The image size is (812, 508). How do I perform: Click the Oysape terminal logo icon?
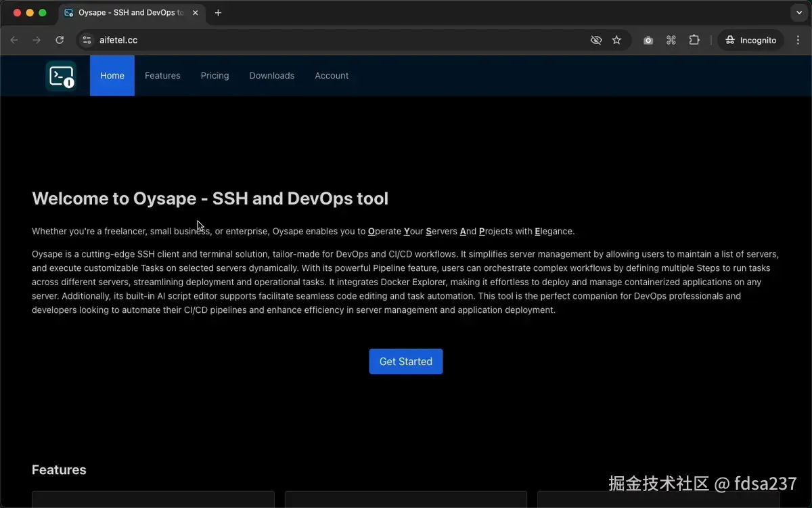click(61, 76)
